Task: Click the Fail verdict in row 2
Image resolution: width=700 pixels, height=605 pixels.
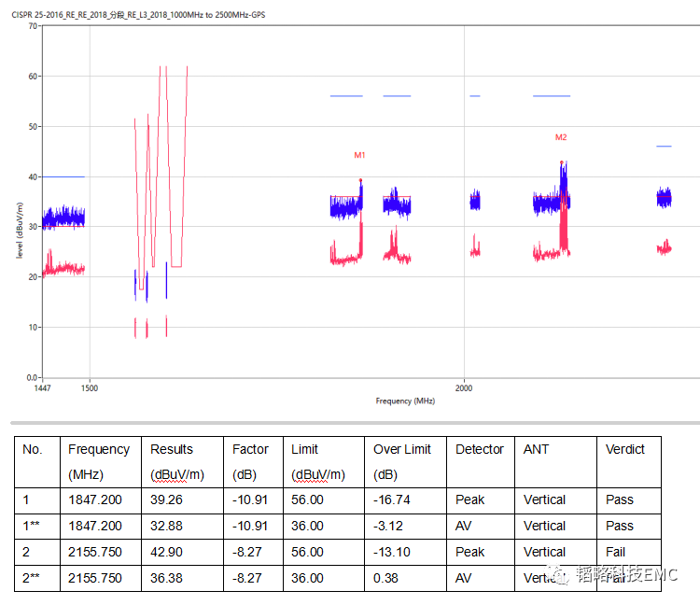Action: [x=616, y=552]
